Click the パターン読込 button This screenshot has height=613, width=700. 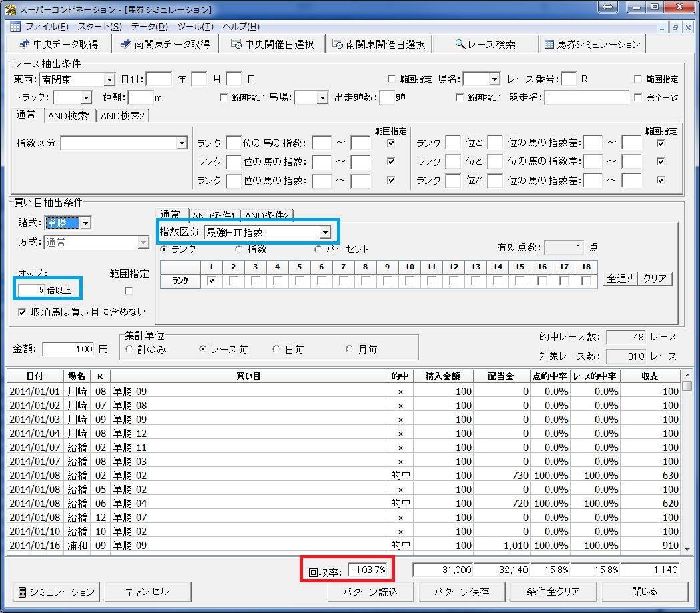point(370,592)
